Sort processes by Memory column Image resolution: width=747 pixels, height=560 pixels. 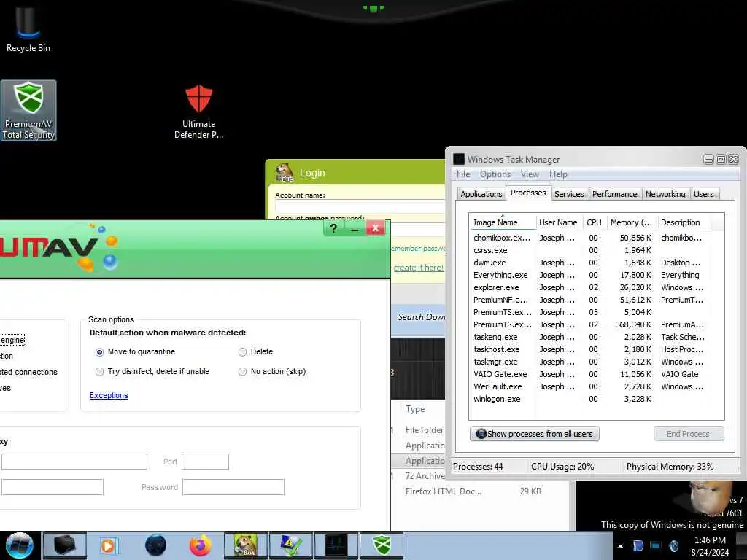[631, 222]
